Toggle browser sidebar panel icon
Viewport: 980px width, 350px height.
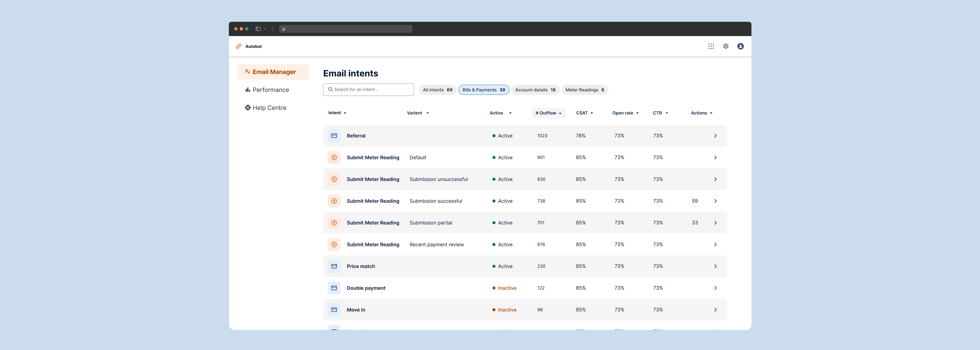[x=258, y=29]
